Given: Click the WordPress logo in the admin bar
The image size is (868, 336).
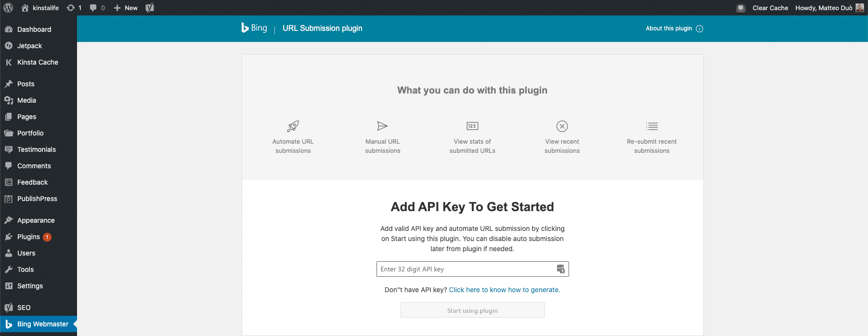Looking at the screenshot, I should (8, 8).
